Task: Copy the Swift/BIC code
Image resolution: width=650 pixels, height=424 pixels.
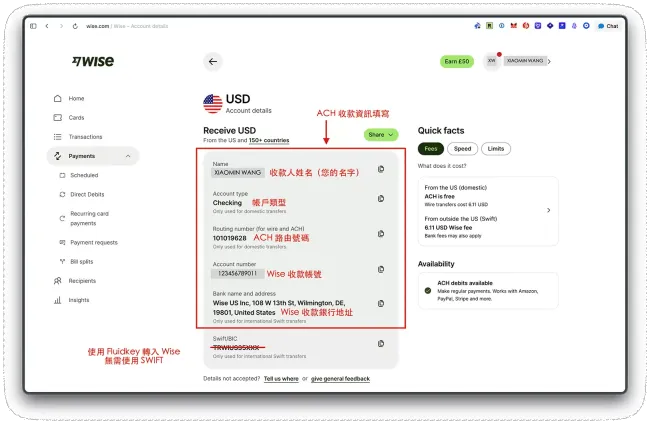Action: (x=381, y=344)
